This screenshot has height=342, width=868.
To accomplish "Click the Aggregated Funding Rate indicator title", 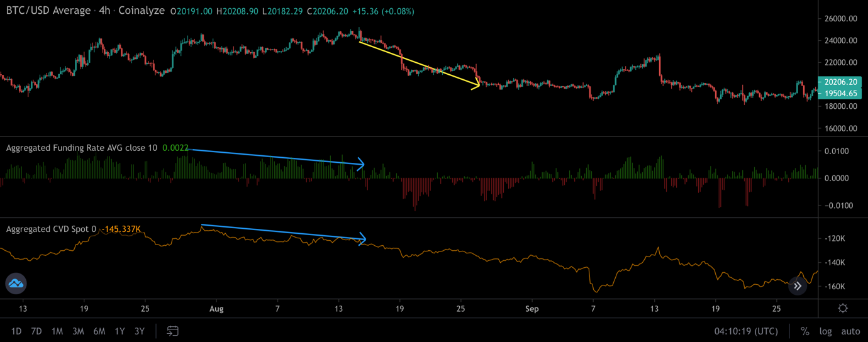I will coord(81,148).
